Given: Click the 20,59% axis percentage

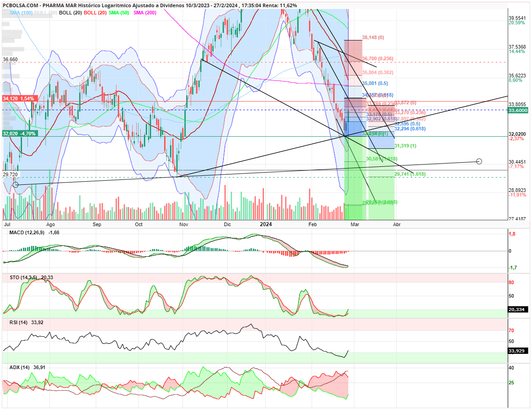Looking at the screenshot, I should point(517,23).
